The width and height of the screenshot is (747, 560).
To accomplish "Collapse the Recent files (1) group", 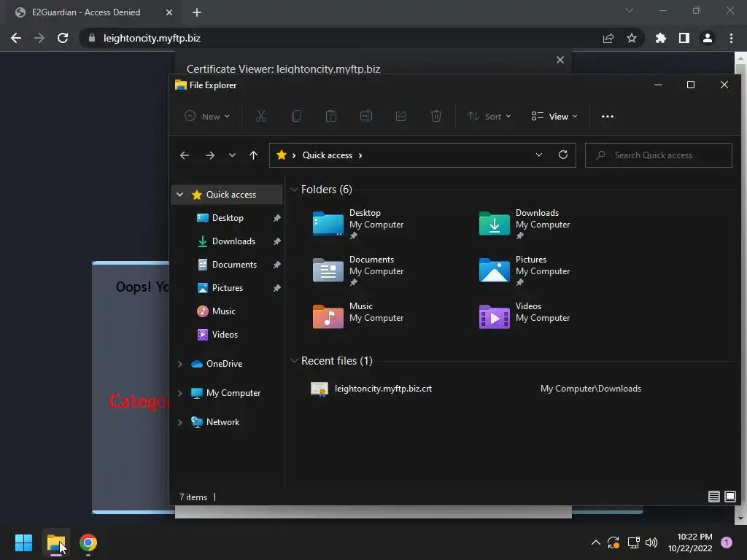I will (x=294, y=361).
